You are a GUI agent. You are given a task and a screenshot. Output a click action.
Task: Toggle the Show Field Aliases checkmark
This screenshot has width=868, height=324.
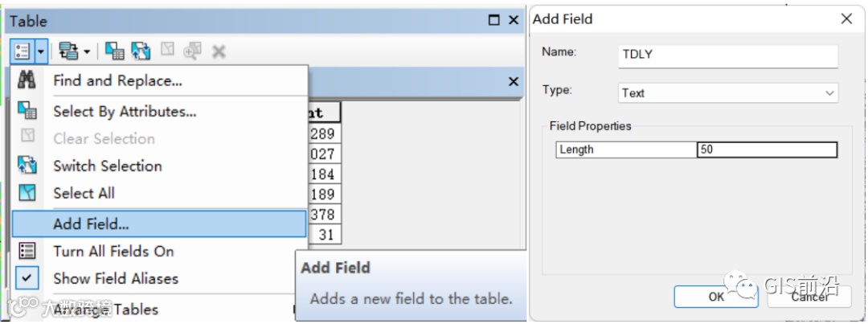point(27,278)
